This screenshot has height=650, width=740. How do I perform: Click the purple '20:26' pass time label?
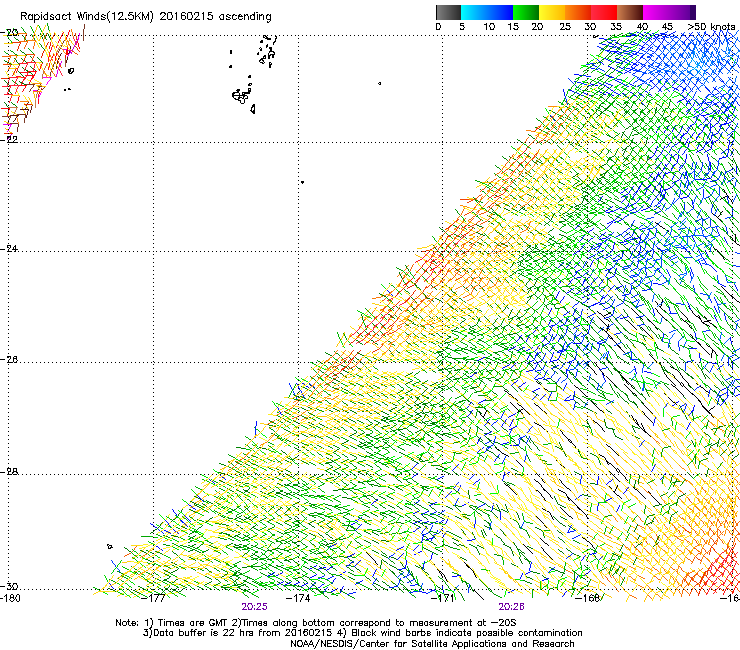(512, 607)
